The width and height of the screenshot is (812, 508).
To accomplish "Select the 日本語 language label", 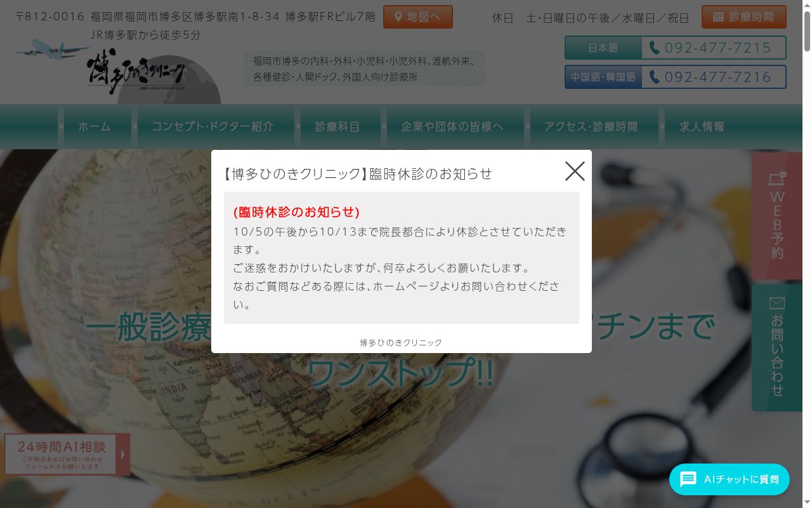I will [603, 48].
